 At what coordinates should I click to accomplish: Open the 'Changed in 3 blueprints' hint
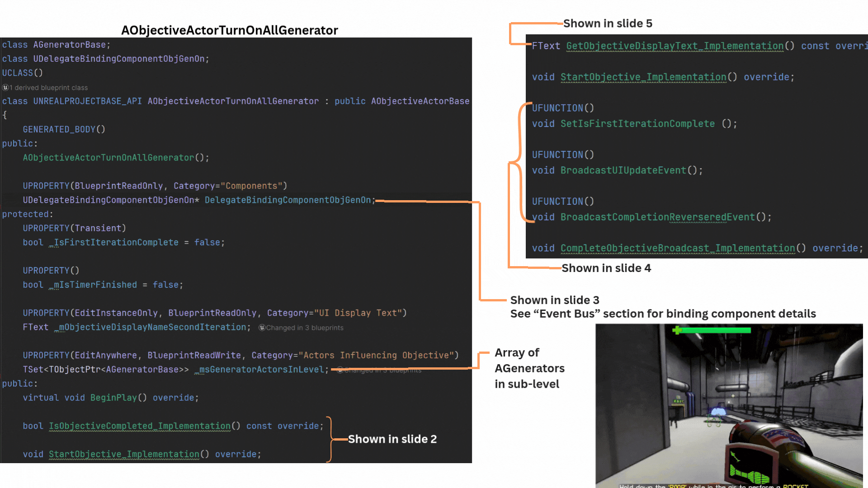click(x=304, y=328)
